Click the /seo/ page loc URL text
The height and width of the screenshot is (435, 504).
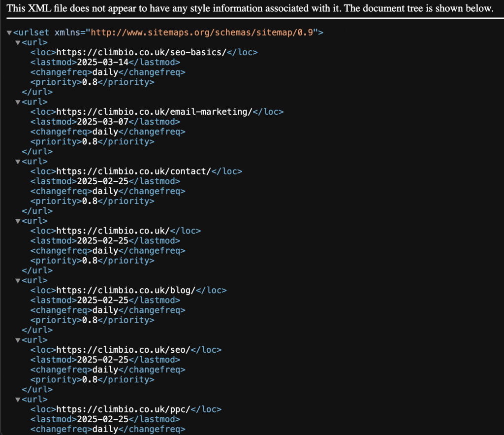point(123,350)
